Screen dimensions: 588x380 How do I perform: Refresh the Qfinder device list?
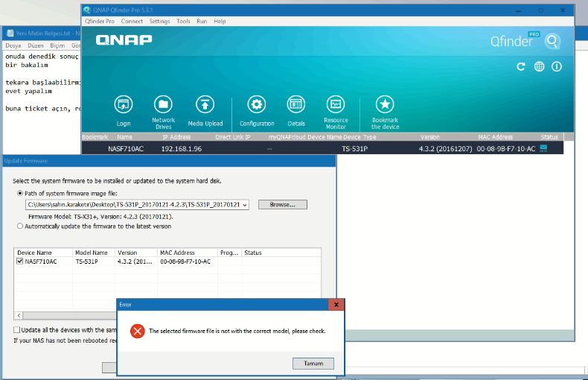tap(521, 67)
